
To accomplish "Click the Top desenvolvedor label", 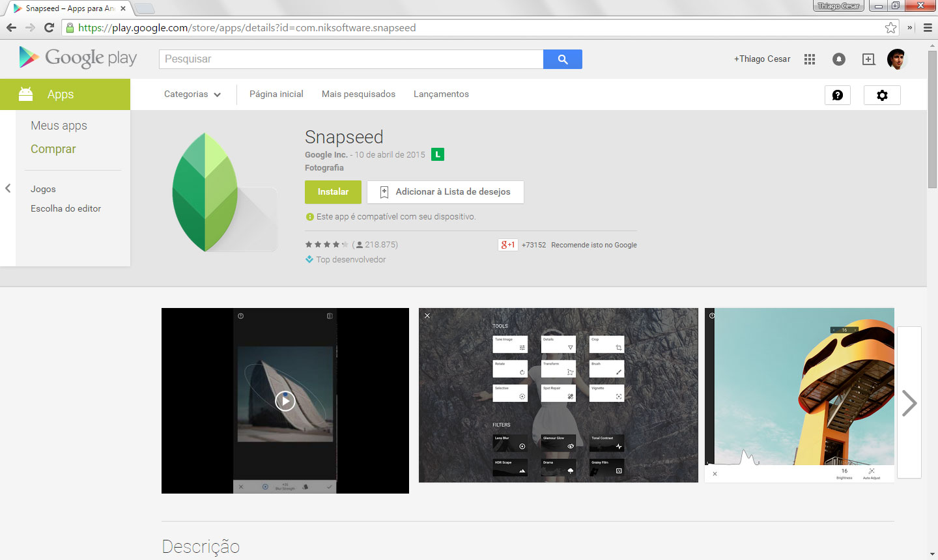I will pos(351,259).
